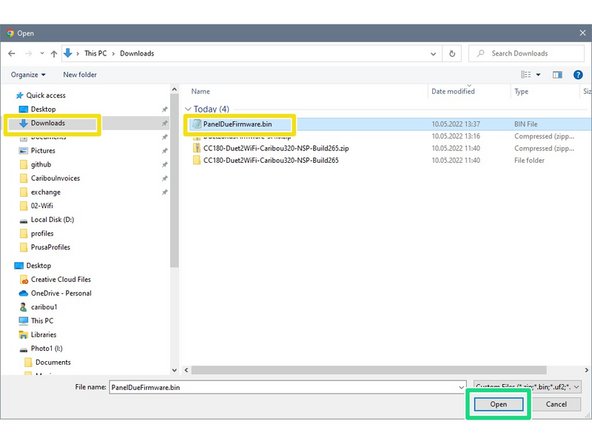Select pinned Desktop under Quick access
This screenshot has width=592, height=444.
(x=43, y=109)
